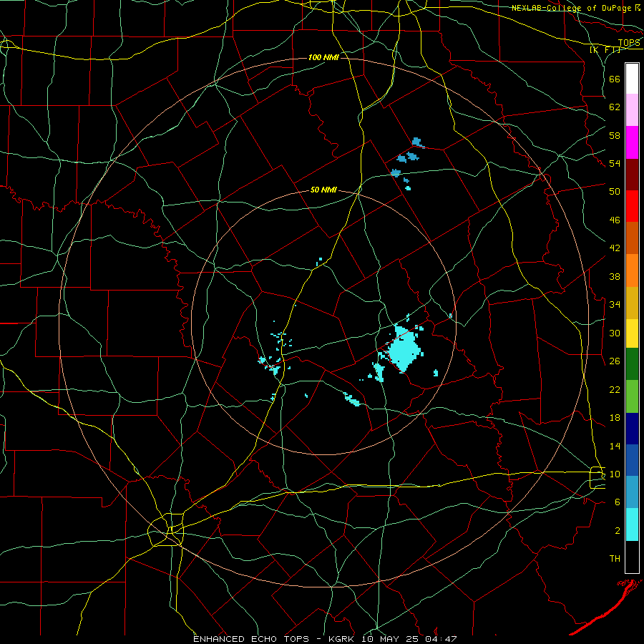The image size is (644, 644).
Task: Pick the navy blue legend swatch
Action: pos(632,429)
